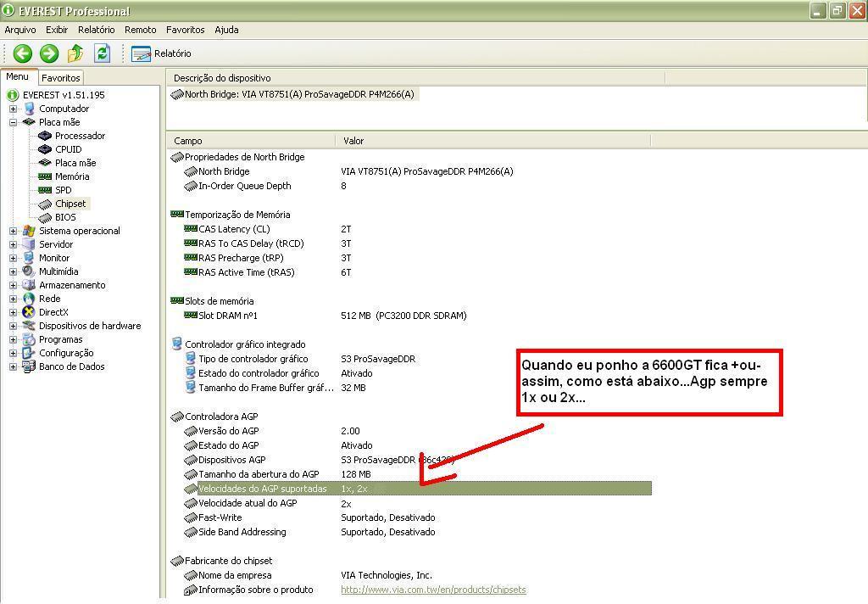The width and height of the screenshot is (868, 604).
Task: Open the Exibir menu
Action: point(57,30)
